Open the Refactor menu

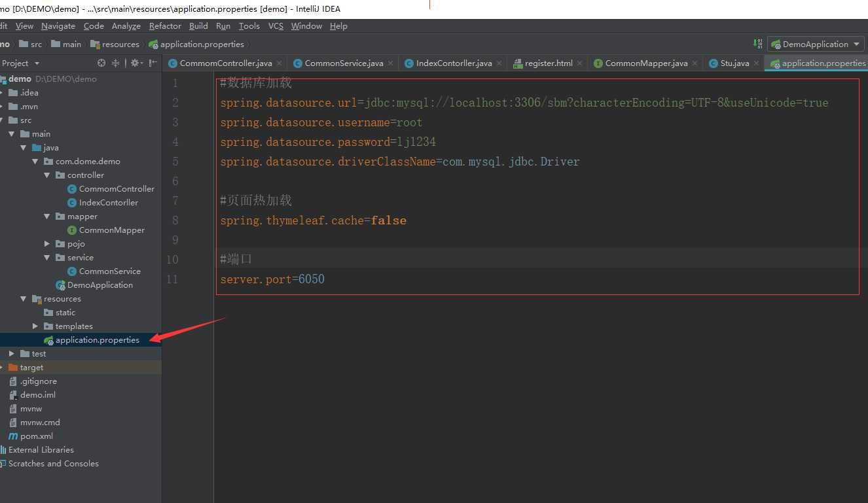coord(165,26)
